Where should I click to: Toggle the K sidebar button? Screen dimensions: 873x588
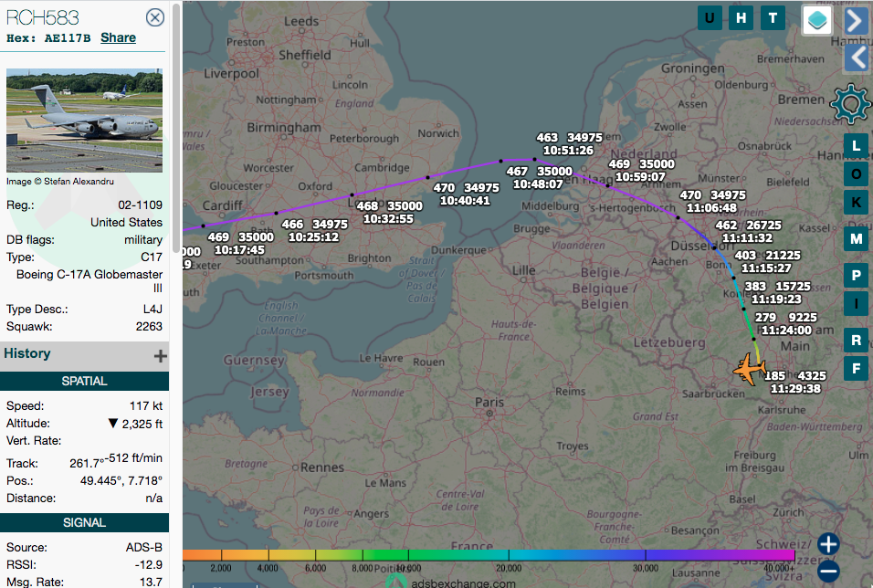click(x=856, y=202)
